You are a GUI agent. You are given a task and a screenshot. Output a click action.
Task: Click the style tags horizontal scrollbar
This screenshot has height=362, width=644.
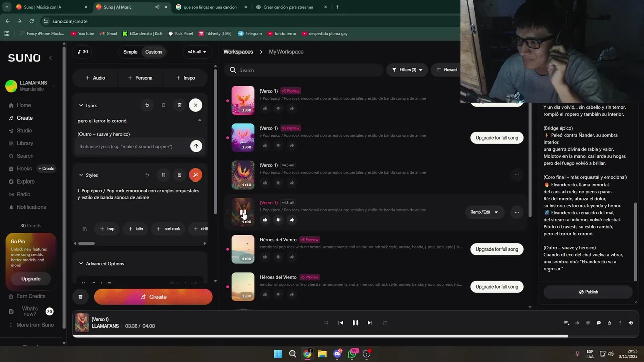point(87,243)
